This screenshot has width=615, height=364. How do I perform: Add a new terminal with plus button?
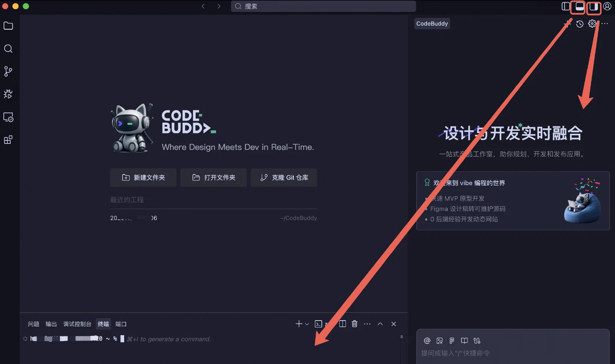pos(299,324)
